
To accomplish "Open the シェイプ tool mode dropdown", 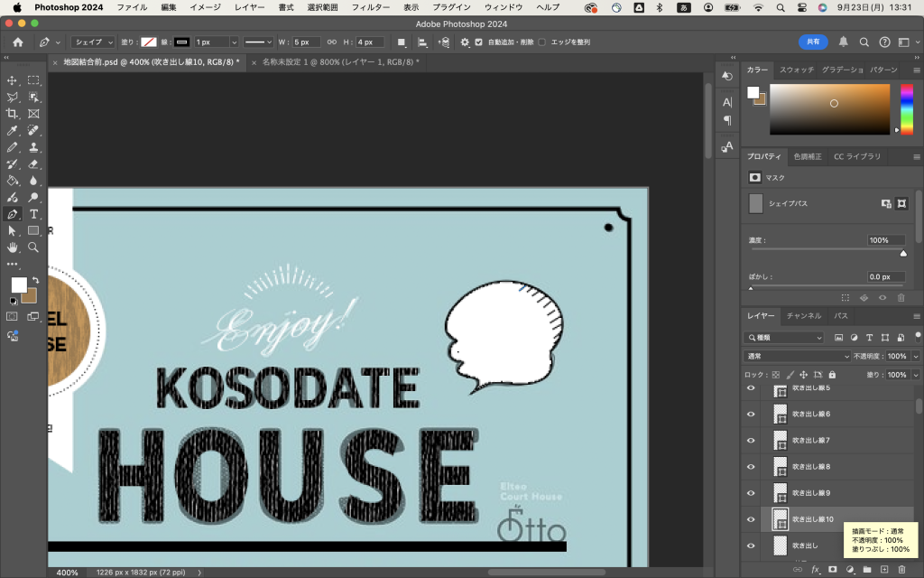I will (93, 42).
